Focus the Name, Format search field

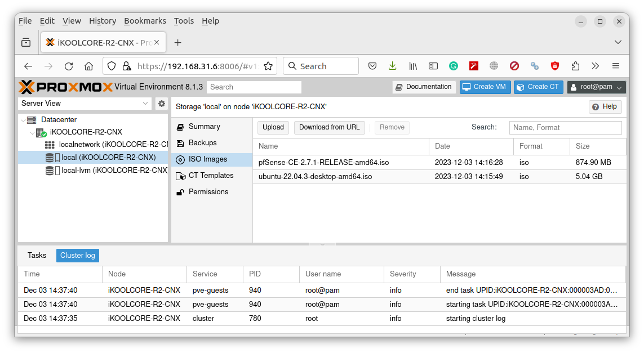(565, 128)
